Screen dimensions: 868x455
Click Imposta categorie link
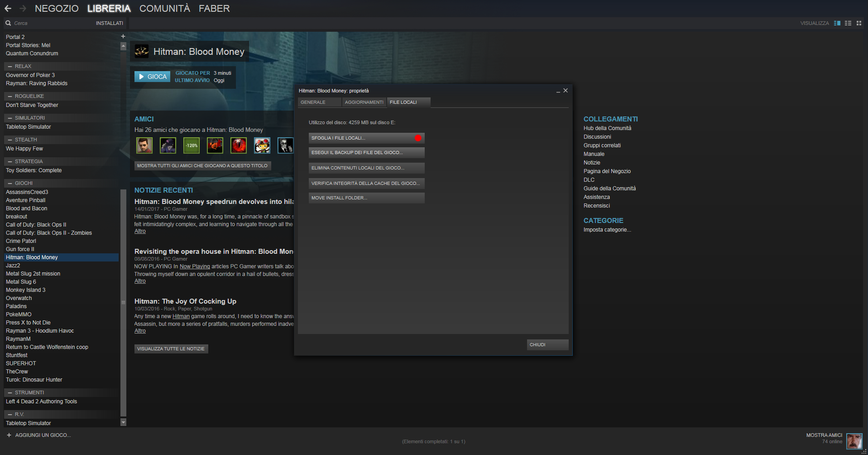tap(607, 230)
